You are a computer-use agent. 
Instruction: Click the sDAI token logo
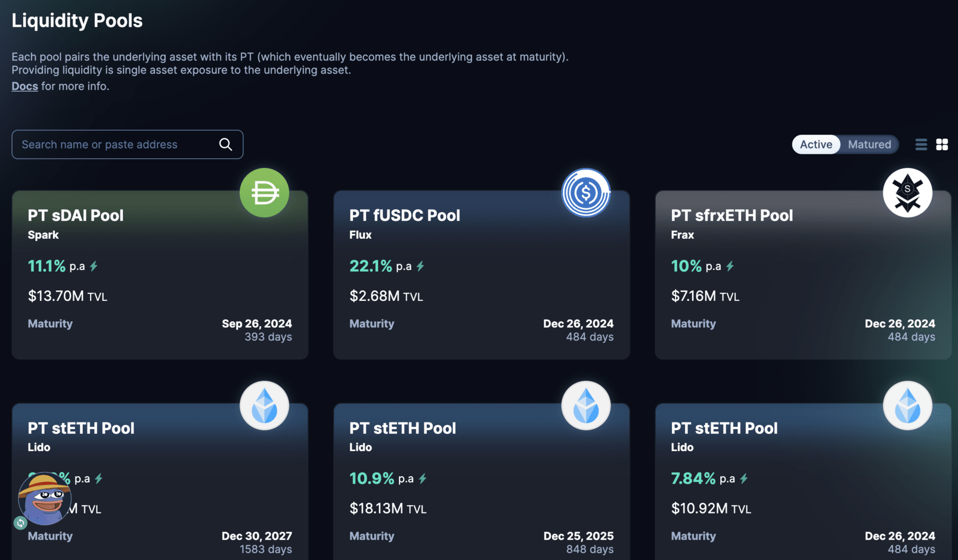tap(264, 192)
